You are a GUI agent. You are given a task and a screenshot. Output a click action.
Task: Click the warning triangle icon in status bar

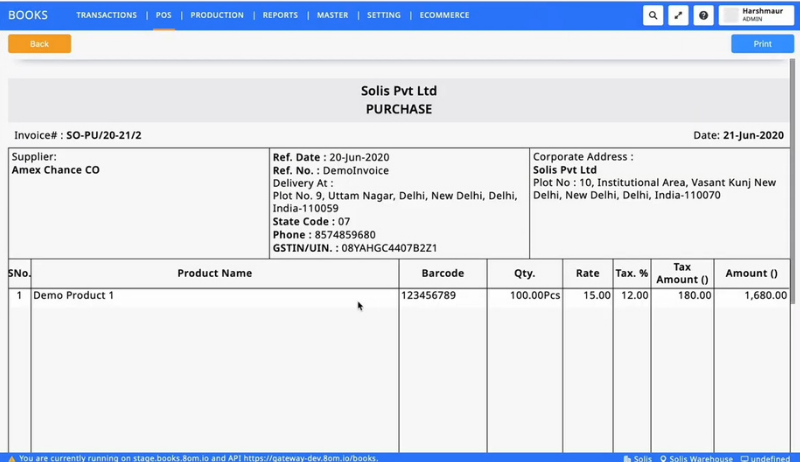(x=12, y=458)
